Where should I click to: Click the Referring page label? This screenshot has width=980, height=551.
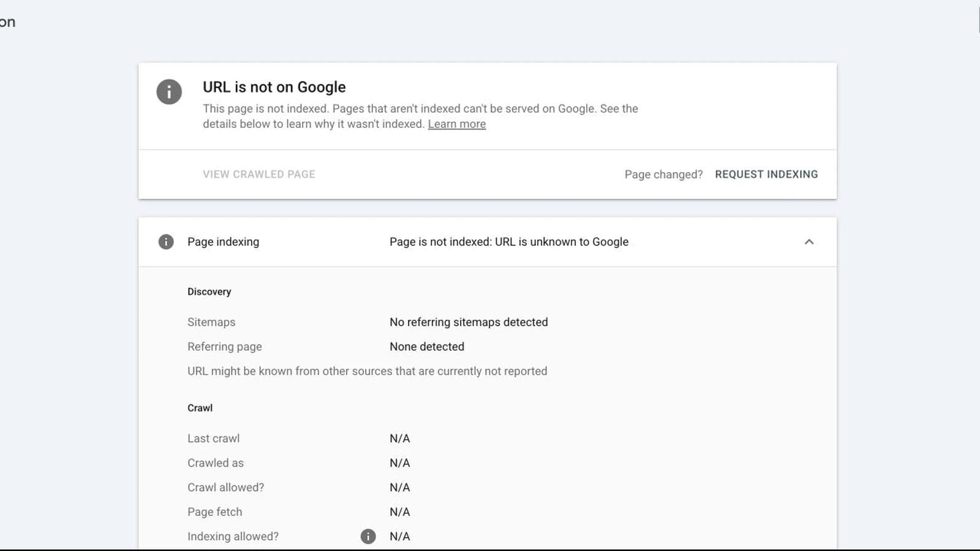coord(225,347)
